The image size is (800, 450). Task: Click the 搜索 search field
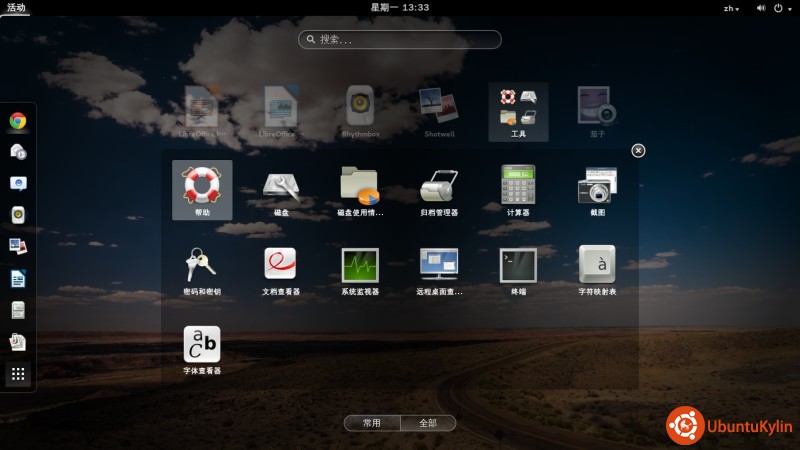coord(400,40)
